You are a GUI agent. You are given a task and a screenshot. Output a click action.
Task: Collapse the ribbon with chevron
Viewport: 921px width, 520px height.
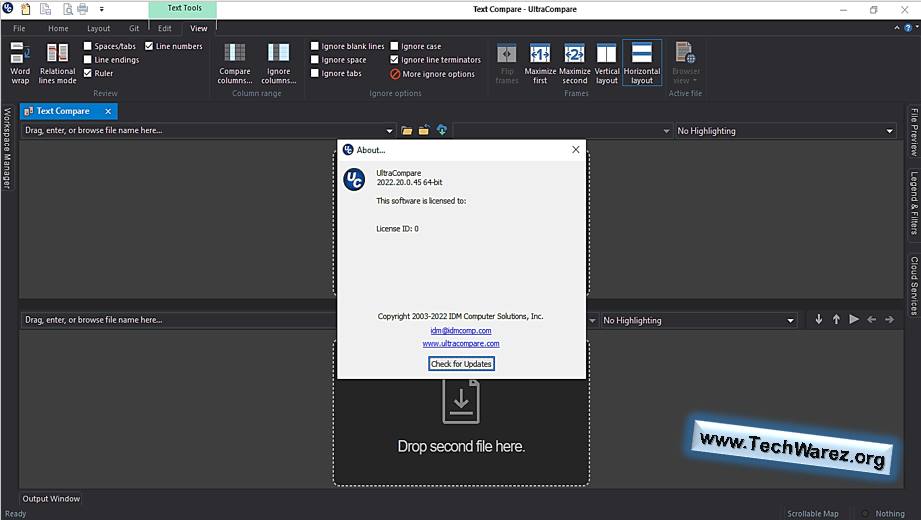(897, 28)
